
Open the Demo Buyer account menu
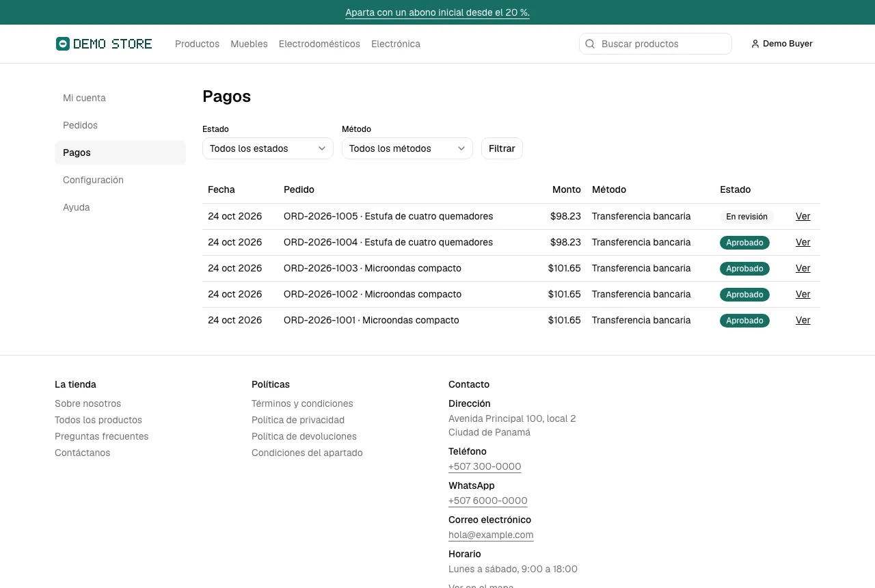coord(782,44)
